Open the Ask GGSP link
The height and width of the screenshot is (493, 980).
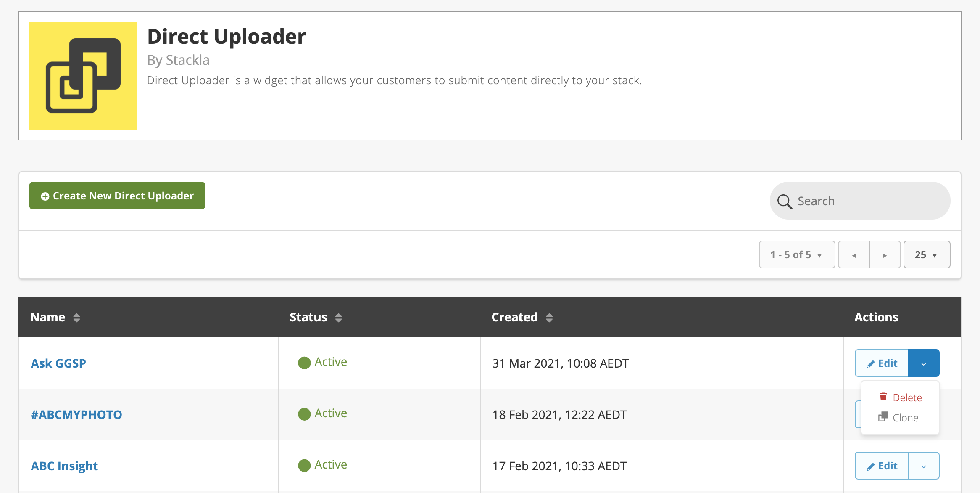(58, 363)
